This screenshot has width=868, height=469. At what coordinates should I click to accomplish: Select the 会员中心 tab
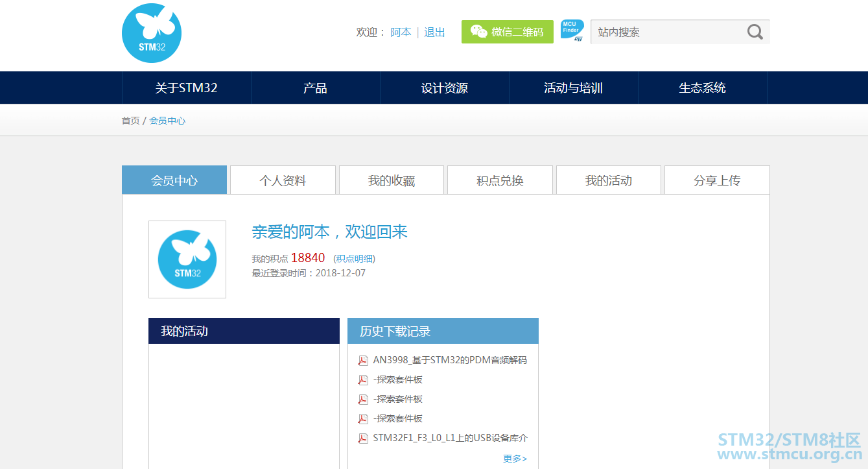[x=174, y=180]
